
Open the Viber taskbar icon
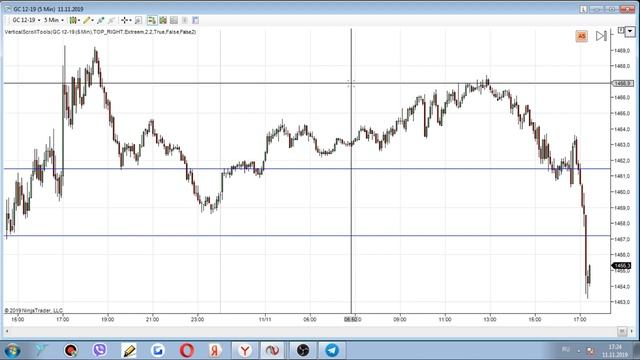[x=100, y=350]
